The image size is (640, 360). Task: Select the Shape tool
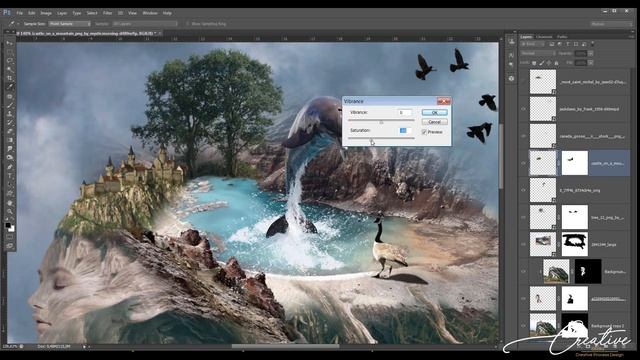[x=9, y=193]
